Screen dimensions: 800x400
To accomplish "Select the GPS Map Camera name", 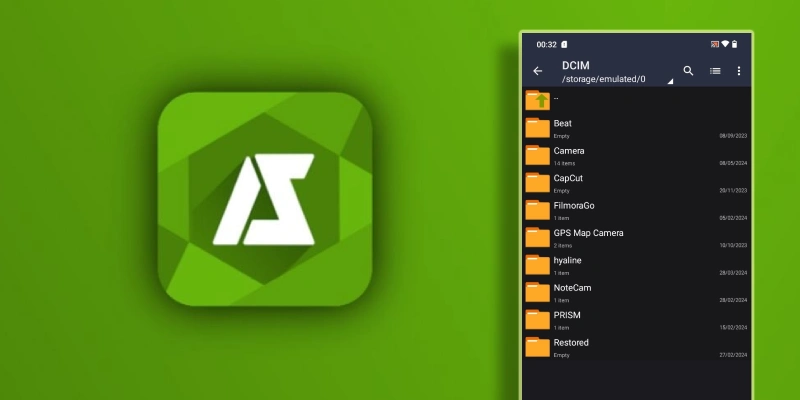I will click(589, 233).
